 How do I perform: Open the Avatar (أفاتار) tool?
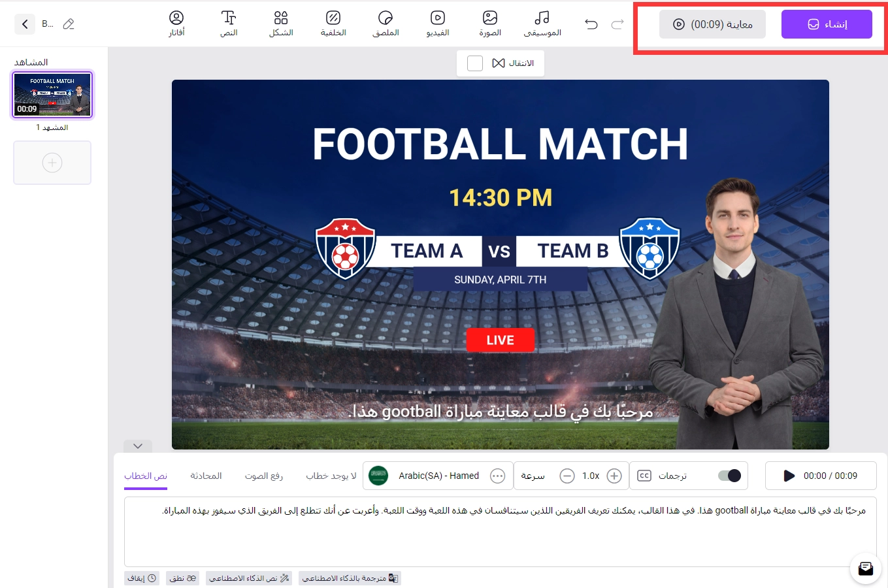(176, 24)
